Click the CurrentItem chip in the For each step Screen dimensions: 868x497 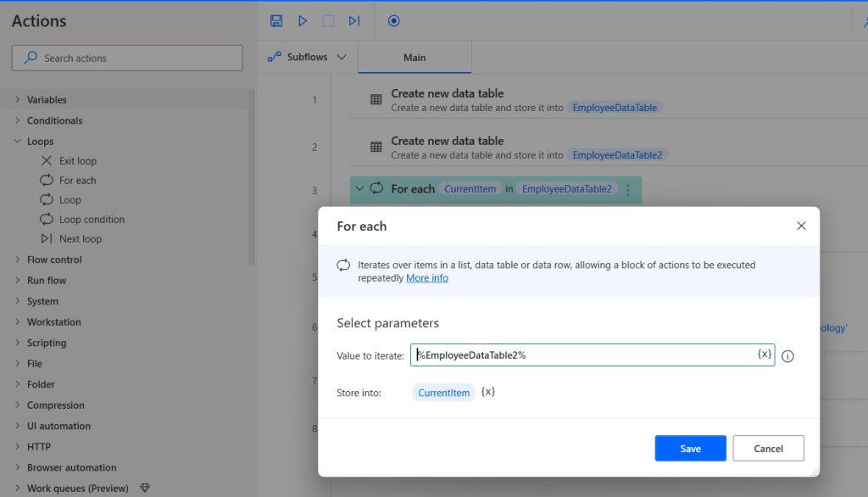(470, 189)
